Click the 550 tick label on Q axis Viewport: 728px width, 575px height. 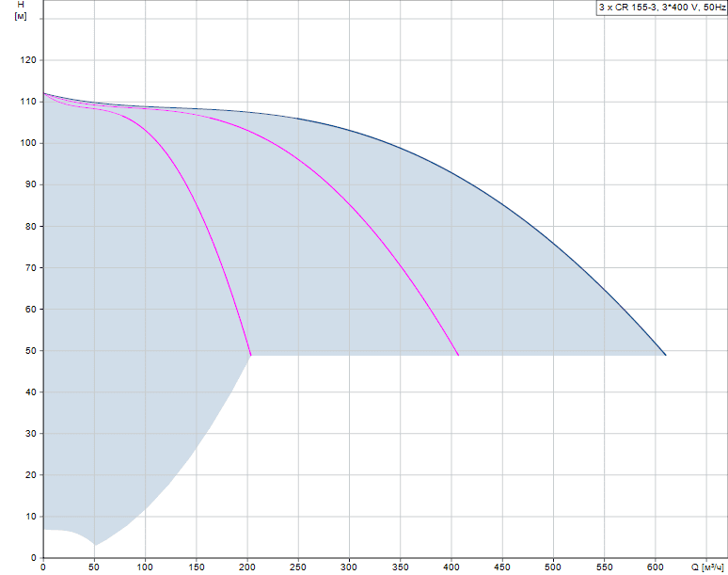(606, 567)
